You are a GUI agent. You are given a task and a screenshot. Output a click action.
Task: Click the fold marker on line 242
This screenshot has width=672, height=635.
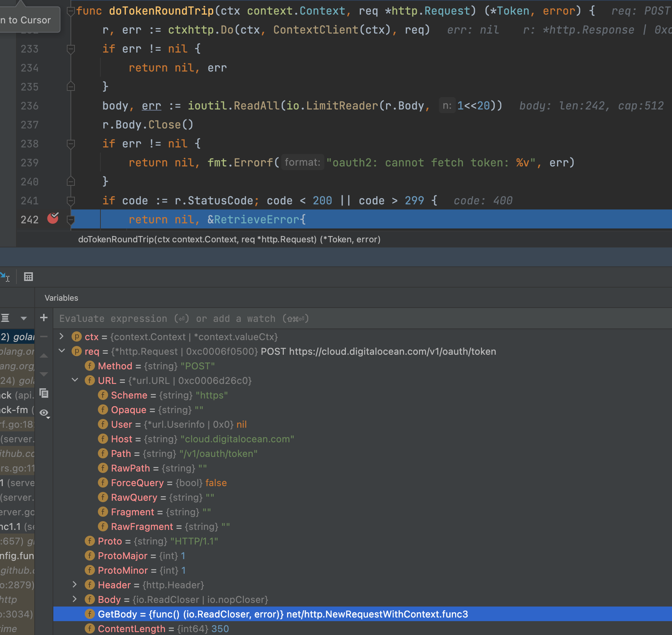pos(71,220)
